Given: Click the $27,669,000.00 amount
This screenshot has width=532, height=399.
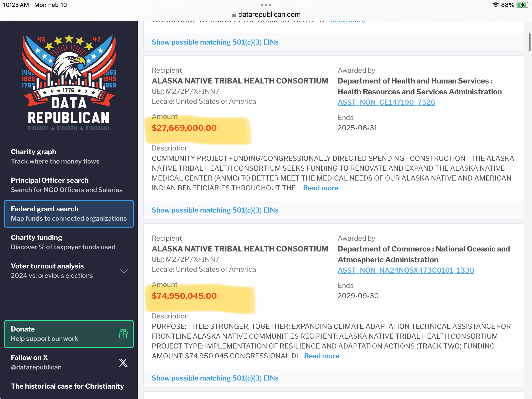Looking at the screenshot, I should (x=184, y=128).
